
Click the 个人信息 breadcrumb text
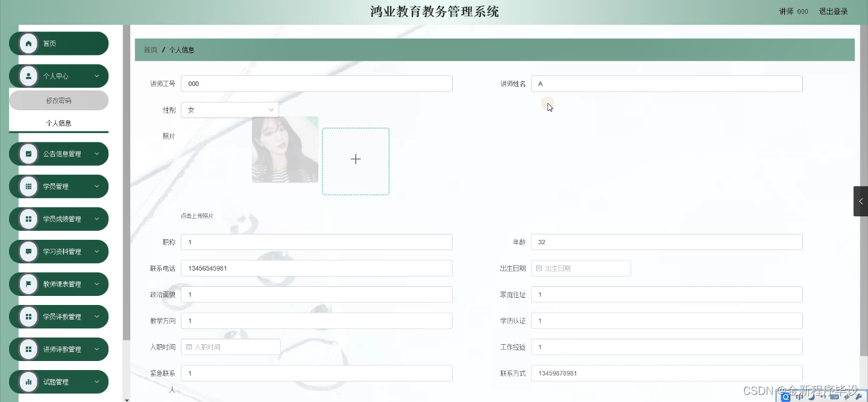tap(181, 50)
